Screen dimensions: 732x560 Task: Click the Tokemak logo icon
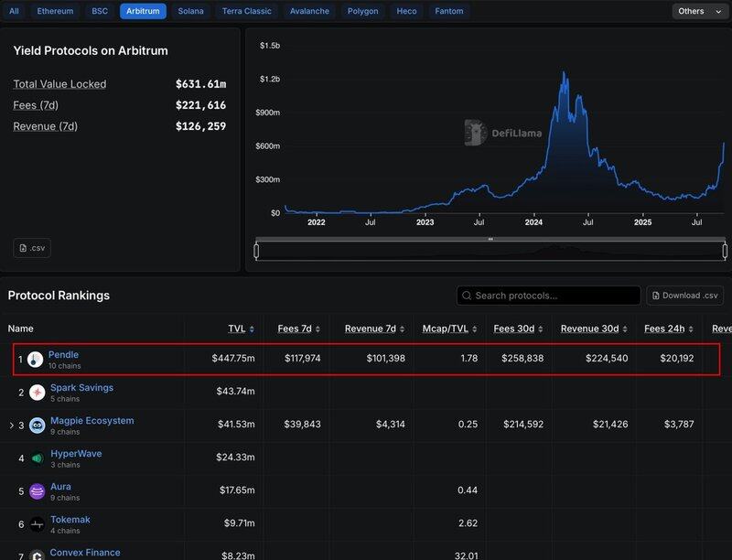37,524
